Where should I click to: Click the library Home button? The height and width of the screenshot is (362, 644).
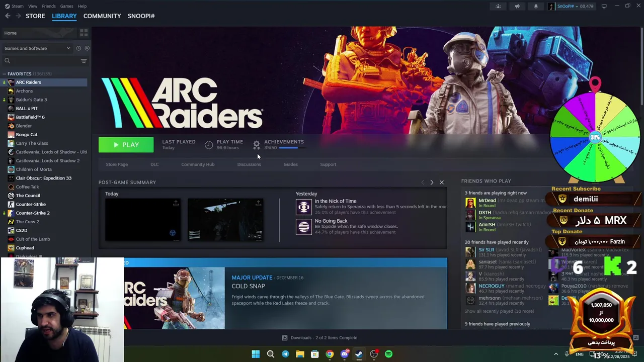click(x=38, y=33)
